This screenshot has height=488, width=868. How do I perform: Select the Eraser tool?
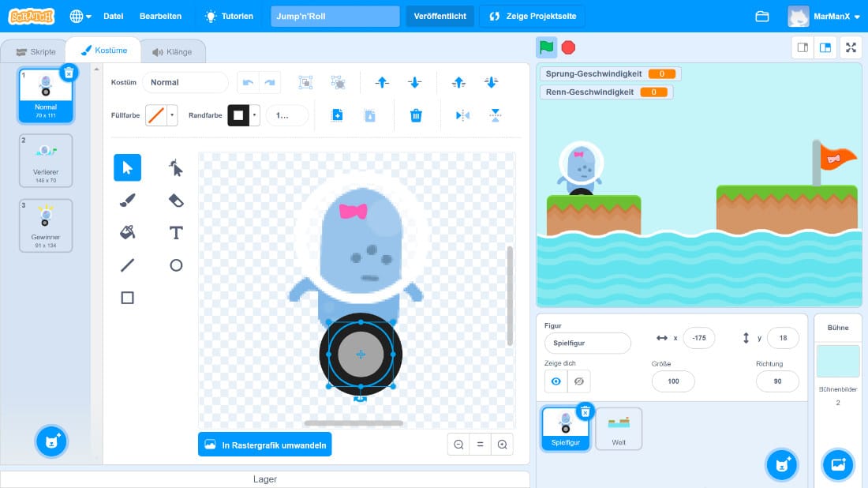pyautogui.click(x=176, y=201)
